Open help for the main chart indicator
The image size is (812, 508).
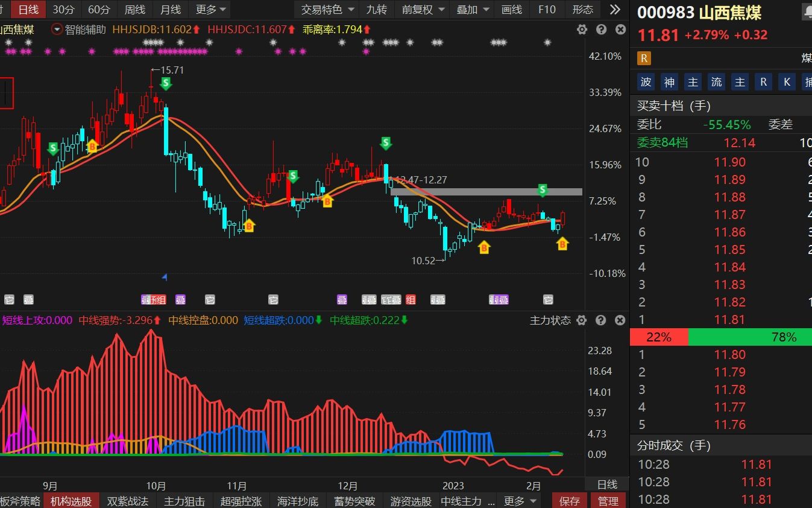tap(601, 30)
